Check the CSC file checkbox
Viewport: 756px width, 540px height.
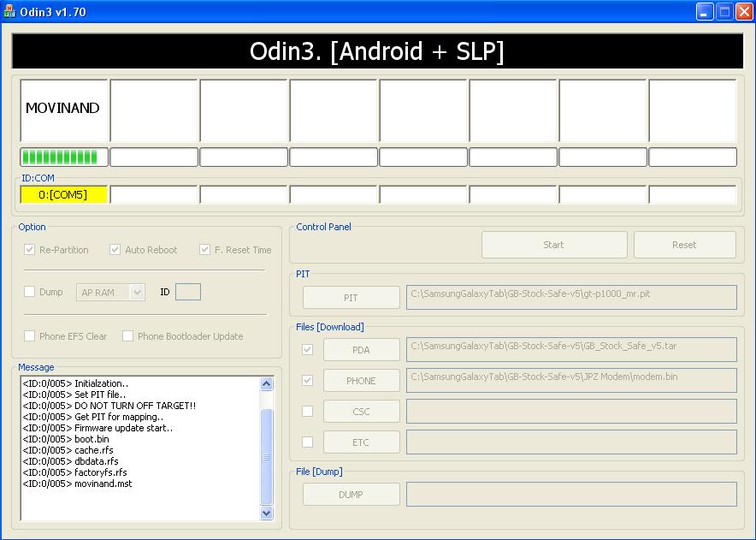307,411
